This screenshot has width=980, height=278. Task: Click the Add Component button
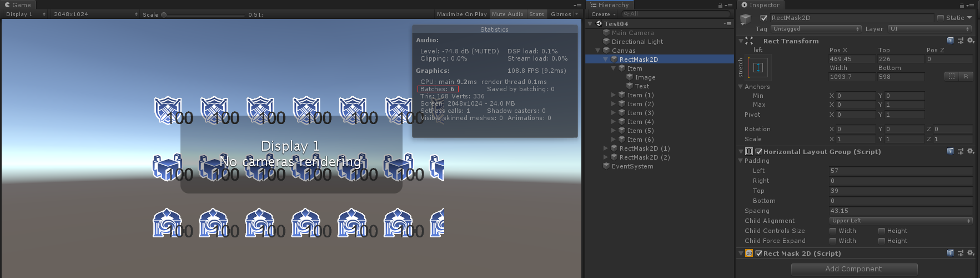click(853, 269)
